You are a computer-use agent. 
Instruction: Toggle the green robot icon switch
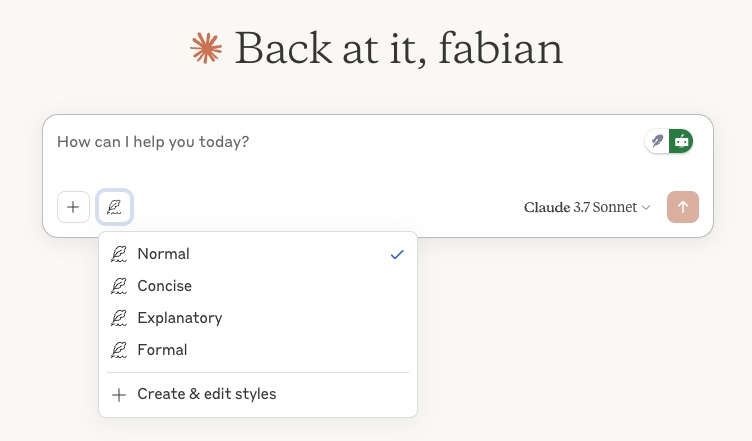coord(681,141)
